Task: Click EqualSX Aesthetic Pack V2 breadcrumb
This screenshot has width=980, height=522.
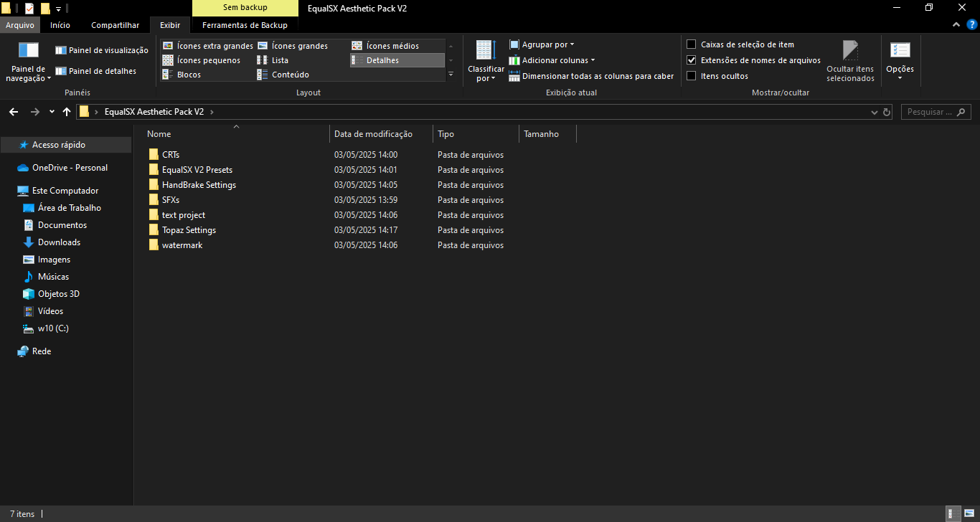Action: [x=154, y=112]
